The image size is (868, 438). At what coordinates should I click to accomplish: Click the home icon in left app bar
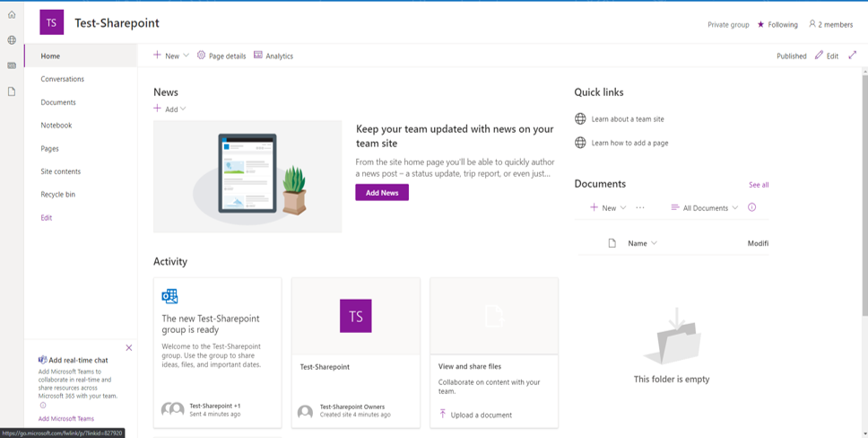pos(12,14)
